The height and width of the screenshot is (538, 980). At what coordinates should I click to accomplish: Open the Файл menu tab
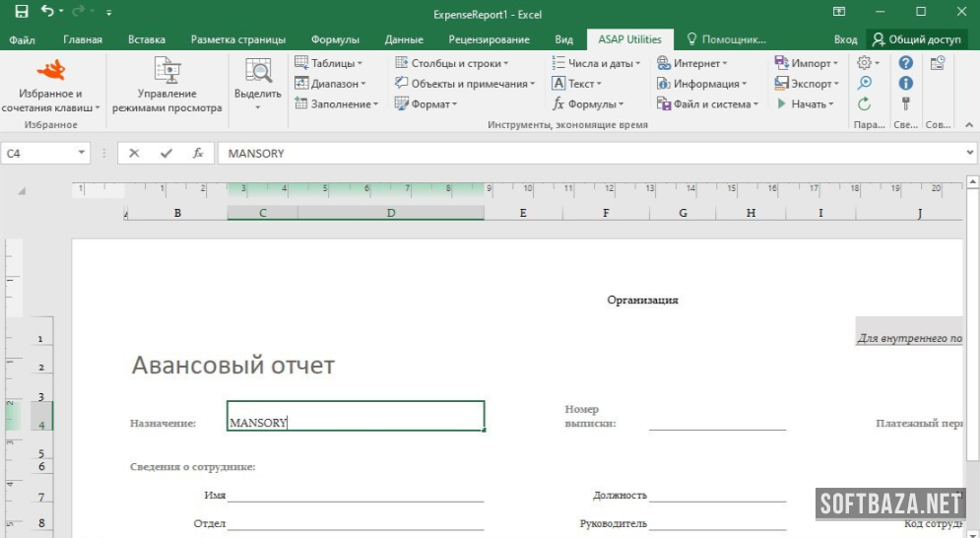22,39
